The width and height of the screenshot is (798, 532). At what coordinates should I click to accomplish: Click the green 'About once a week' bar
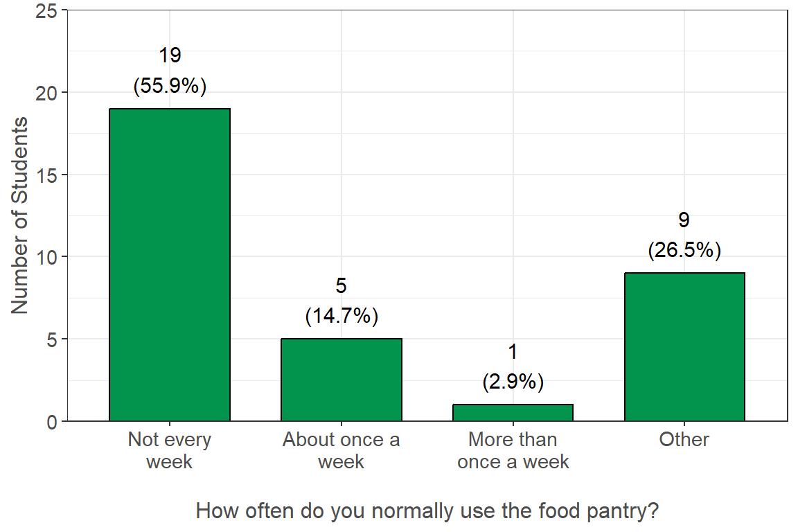[341, 380]
